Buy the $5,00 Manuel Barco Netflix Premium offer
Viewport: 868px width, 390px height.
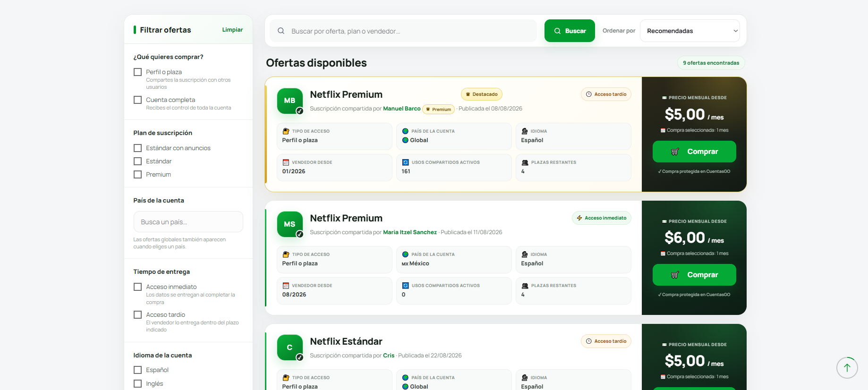pos(694,152)
